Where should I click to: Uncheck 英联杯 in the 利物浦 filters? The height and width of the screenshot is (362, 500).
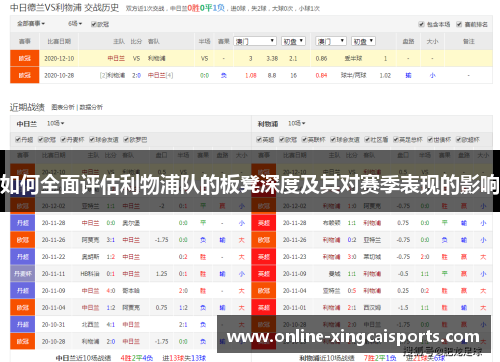pyautogui.click(x=305, y=139)
